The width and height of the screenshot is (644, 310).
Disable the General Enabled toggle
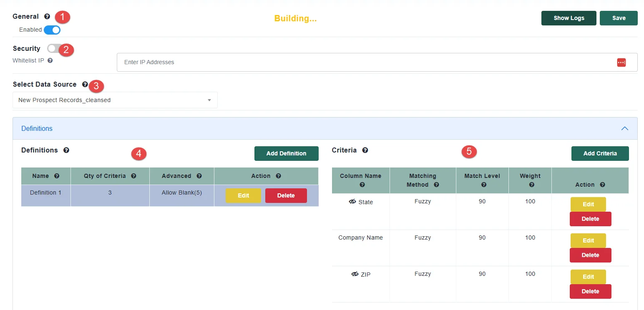[x=52, y=30]
